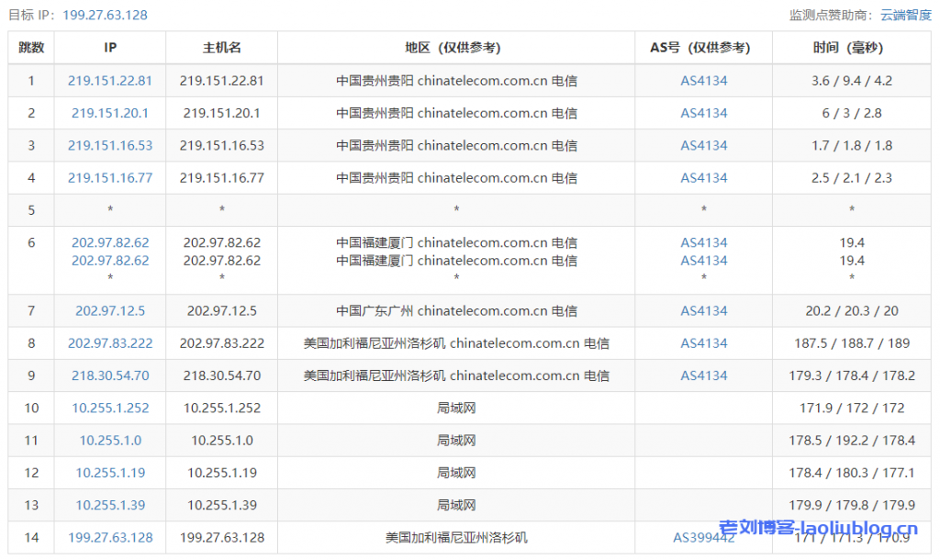
Task: Click IP link 199.27.63.128 in hop 14 row
Action: point(110,537)
